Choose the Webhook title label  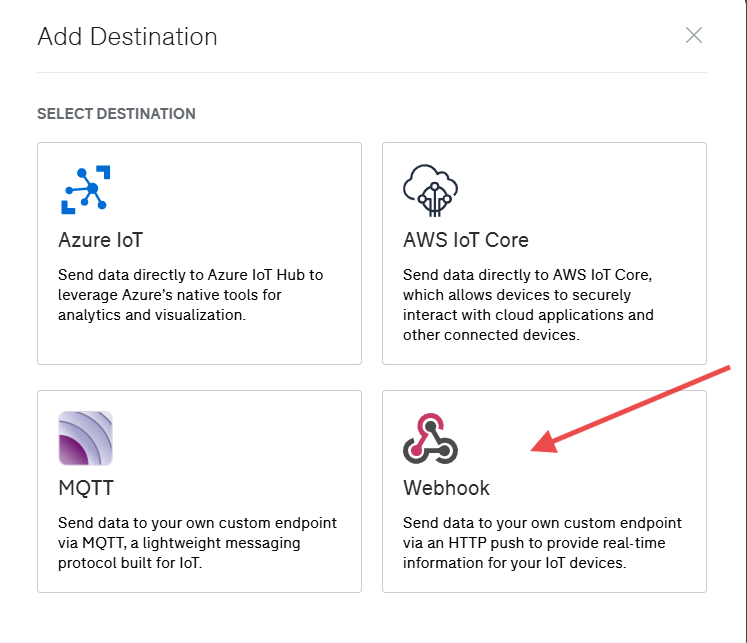[446, 488]
